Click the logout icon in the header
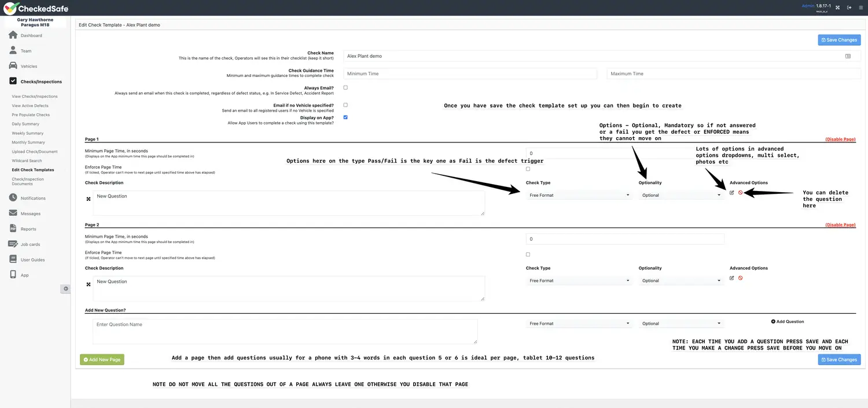This screenshot has height=408, width=868. (x=849, y=8)
